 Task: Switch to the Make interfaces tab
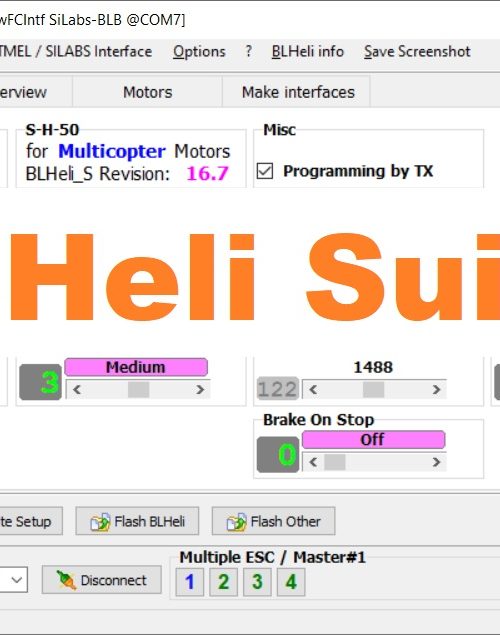298,92
